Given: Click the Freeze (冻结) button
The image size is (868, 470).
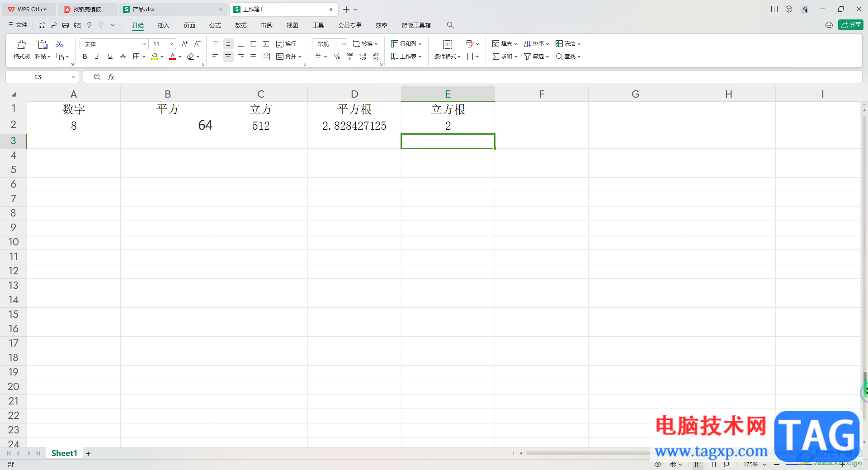Looking at the screenshot, I should coord(568,44).
